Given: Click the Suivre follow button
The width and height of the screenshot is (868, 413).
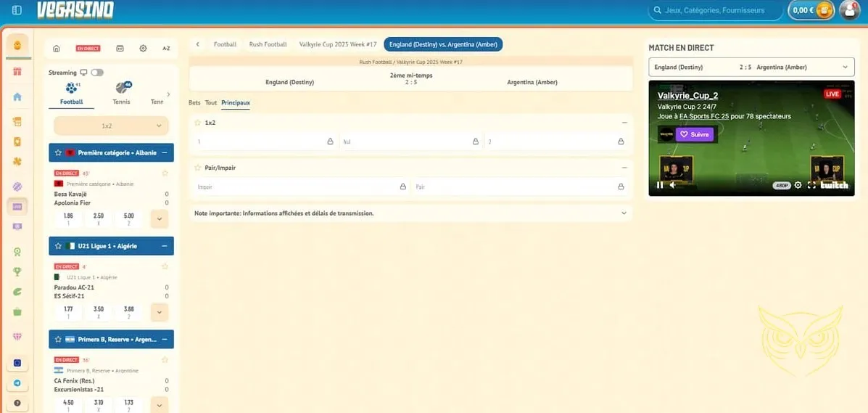Looking at the screenshot, I should coord(695,134).
